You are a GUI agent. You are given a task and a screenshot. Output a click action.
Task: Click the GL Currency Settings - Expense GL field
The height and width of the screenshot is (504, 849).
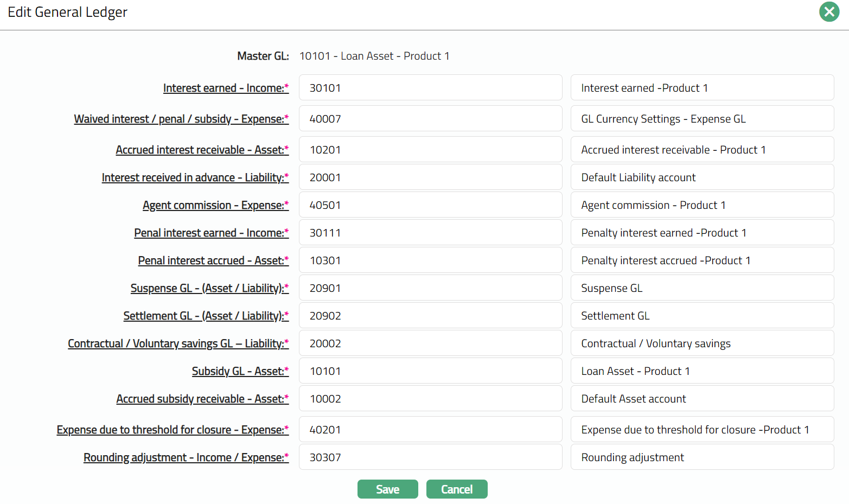click(701, 119)
